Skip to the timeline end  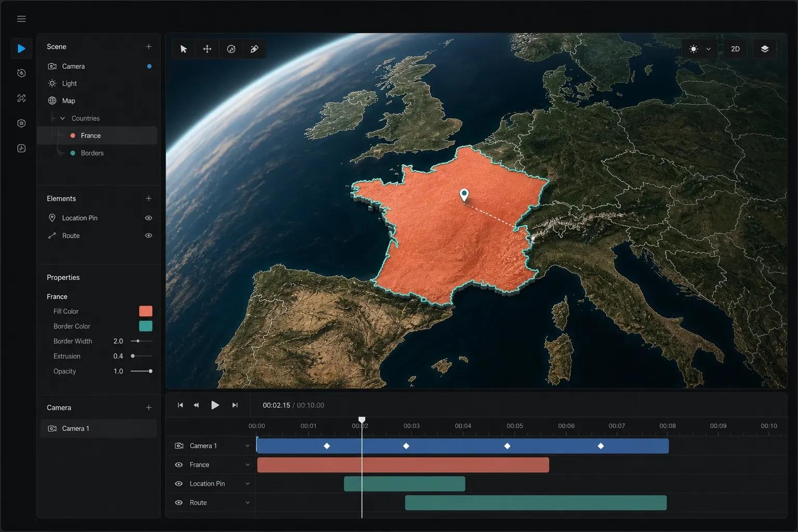click(235, 405)
